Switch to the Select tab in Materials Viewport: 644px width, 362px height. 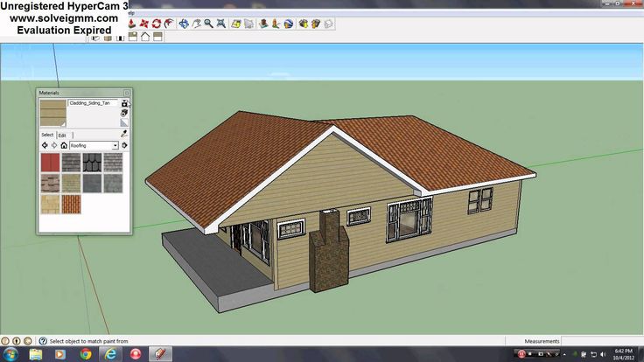[47, 135]
